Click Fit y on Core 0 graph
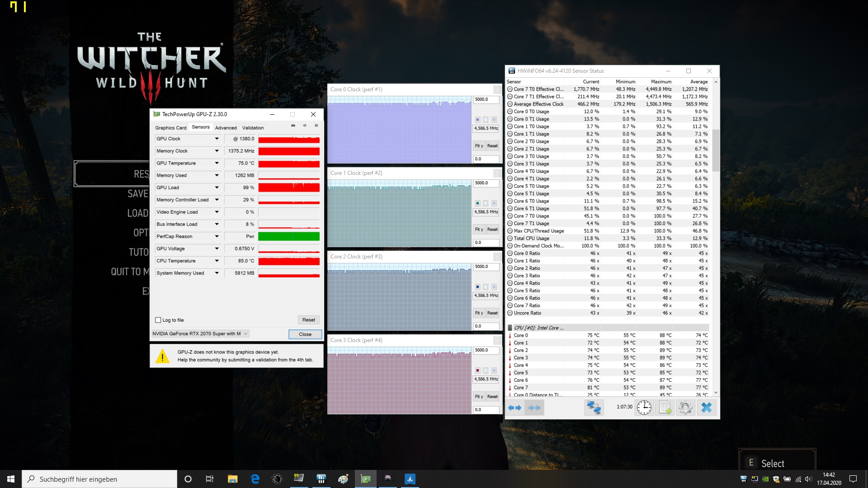Viewport: 868px width, 488px height. pos(479,146)
